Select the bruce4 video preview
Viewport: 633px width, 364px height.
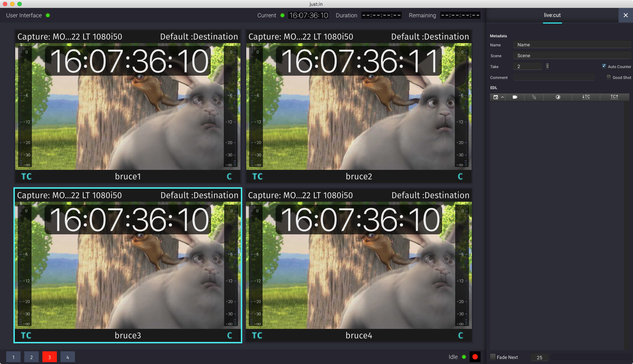click(x=359, y=265)
